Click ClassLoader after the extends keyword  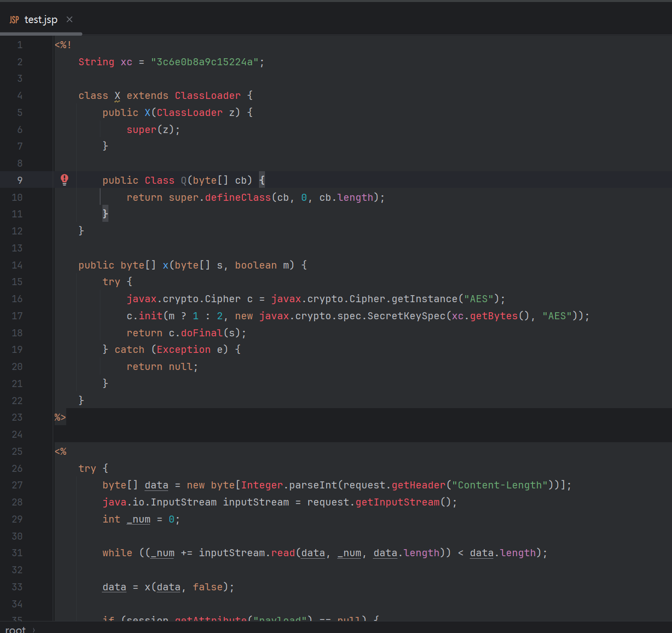click(x=208, y=95)
